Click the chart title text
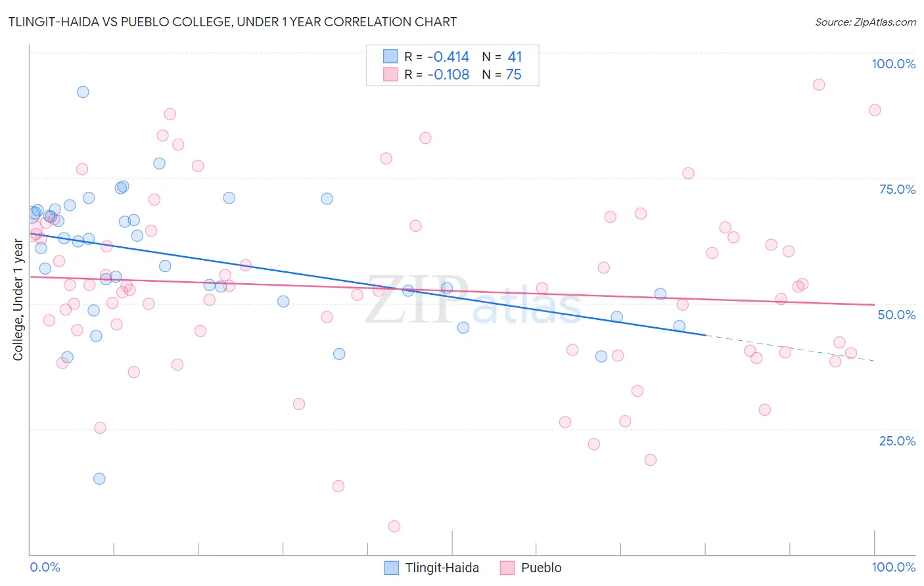Image resolution: width=924 pixels, height=586 pixels. (233, 22)
